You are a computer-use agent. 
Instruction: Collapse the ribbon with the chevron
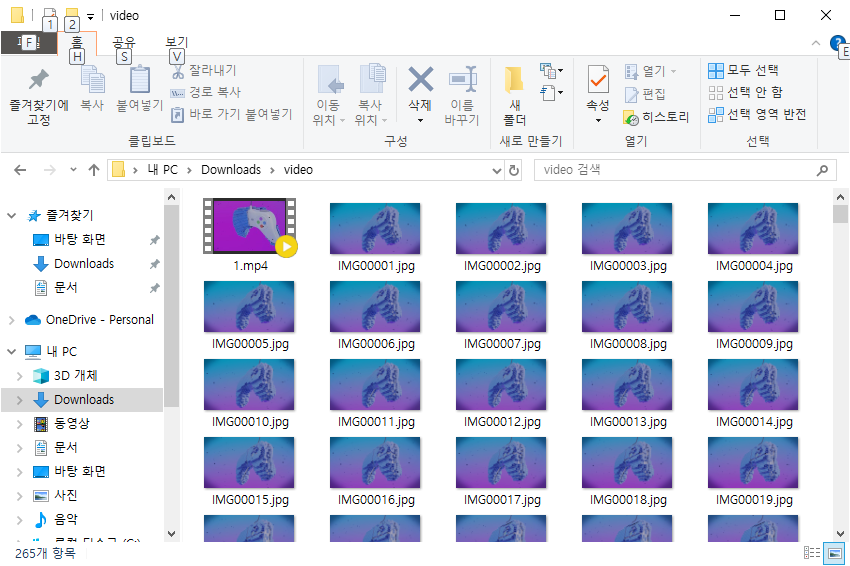pyautogui.click(x=815, y=43)
